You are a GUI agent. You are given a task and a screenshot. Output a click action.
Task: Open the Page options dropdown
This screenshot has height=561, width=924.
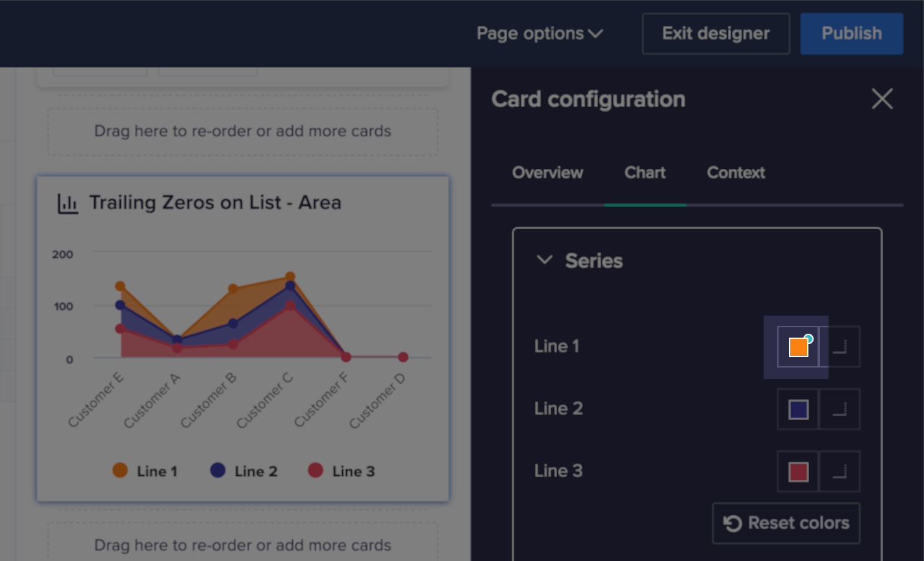coord(540,33)
